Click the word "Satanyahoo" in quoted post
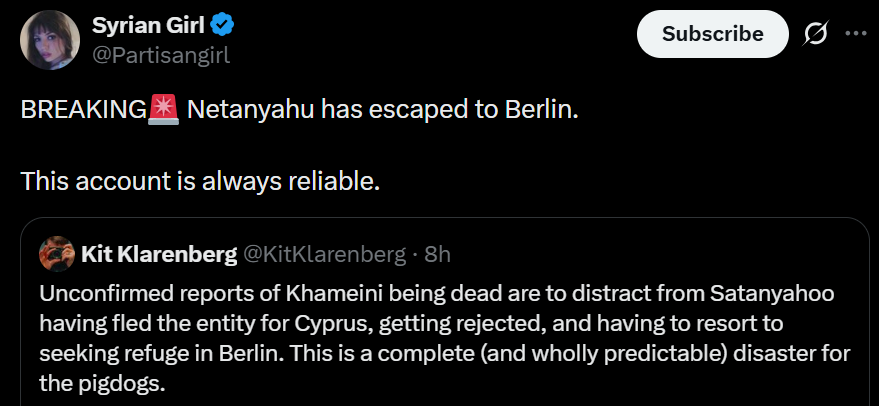Screen dimensions: 879x406 point(771,296)
